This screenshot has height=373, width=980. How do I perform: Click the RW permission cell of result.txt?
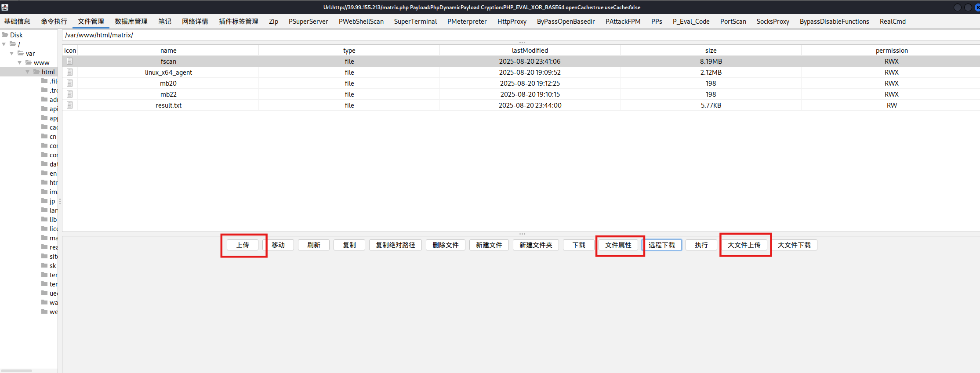891,105
